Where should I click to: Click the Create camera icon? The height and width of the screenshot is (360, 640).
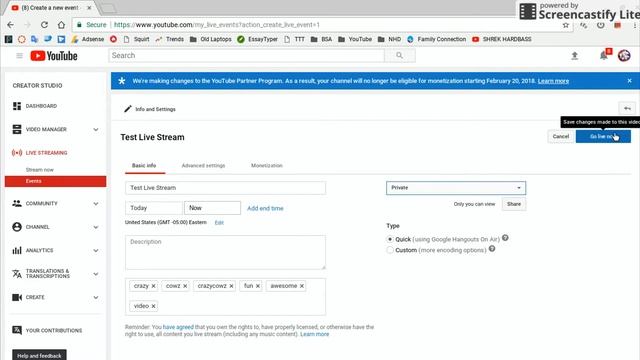pos(17,297)
